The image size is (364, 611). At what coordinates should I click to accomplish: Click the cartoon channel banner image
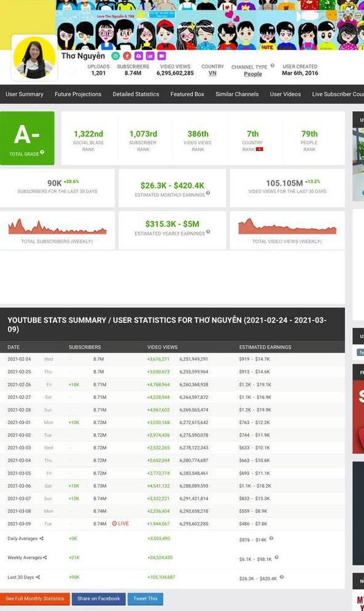[x=210, y=25]
